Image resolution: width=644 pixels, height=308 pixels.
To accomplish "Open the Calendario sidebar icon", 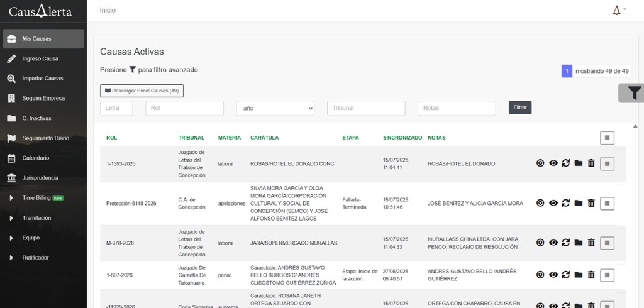I will [11, 158].
